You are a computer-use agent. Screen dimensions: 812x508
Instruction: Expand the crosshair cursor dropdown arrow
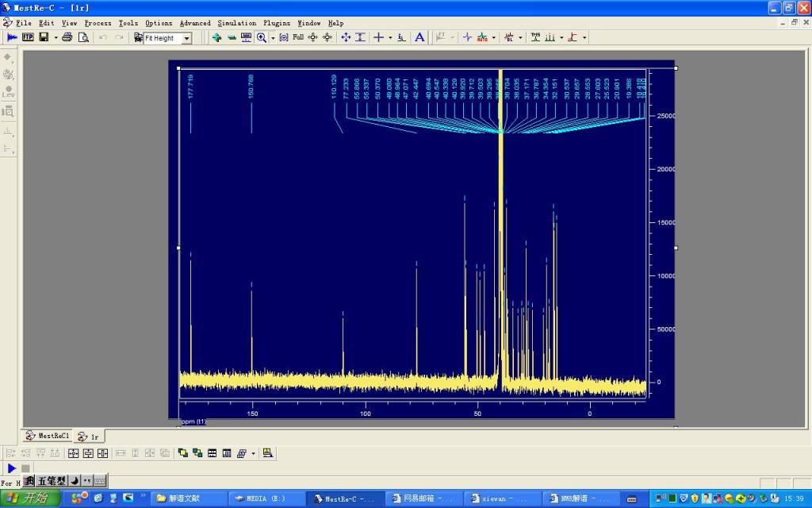point(389,37)
